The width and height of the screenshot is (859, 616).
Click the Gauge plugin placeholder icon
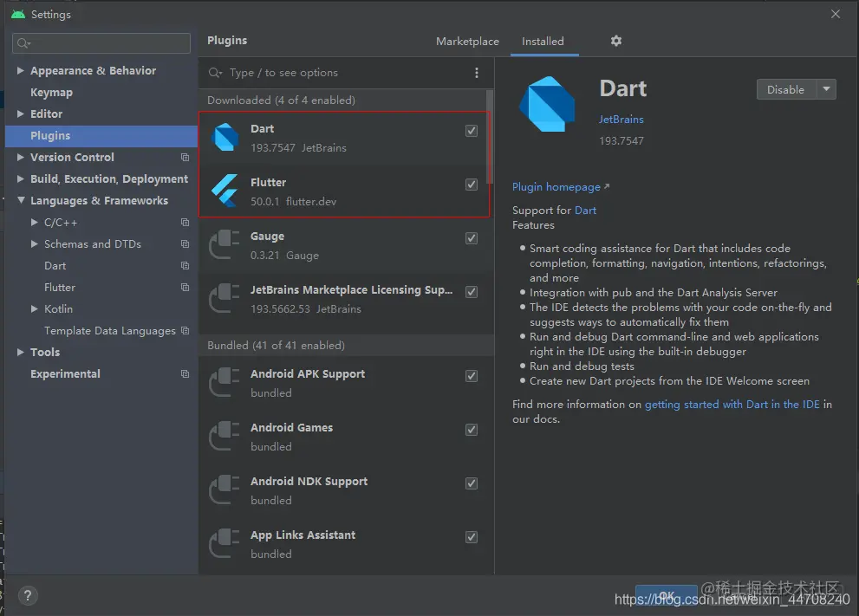[225, 245]
